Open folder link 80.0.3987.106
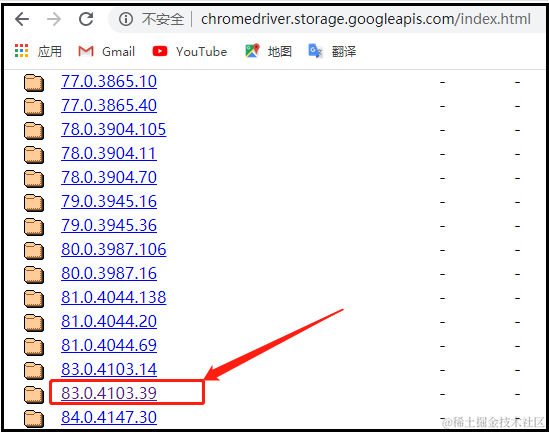 click(113, 250)
